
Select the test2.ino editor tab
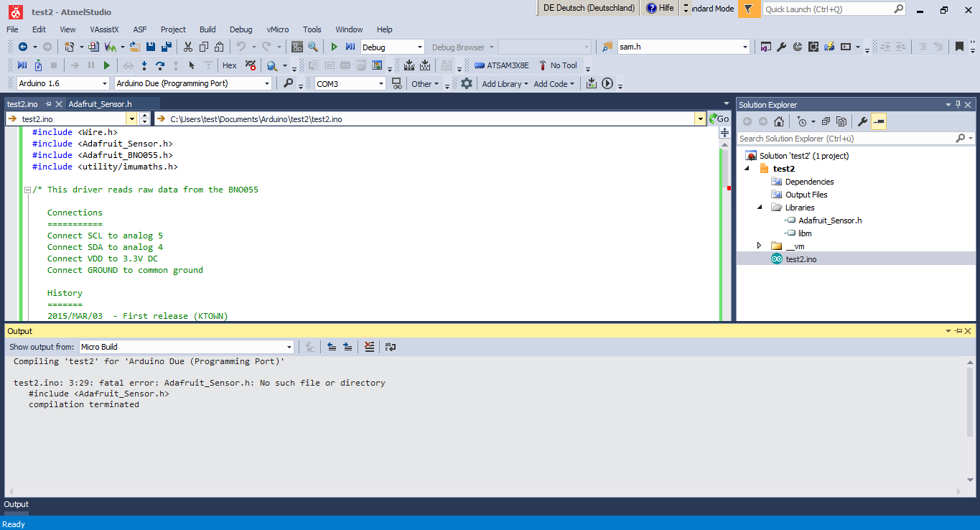(x=22, y=104)
